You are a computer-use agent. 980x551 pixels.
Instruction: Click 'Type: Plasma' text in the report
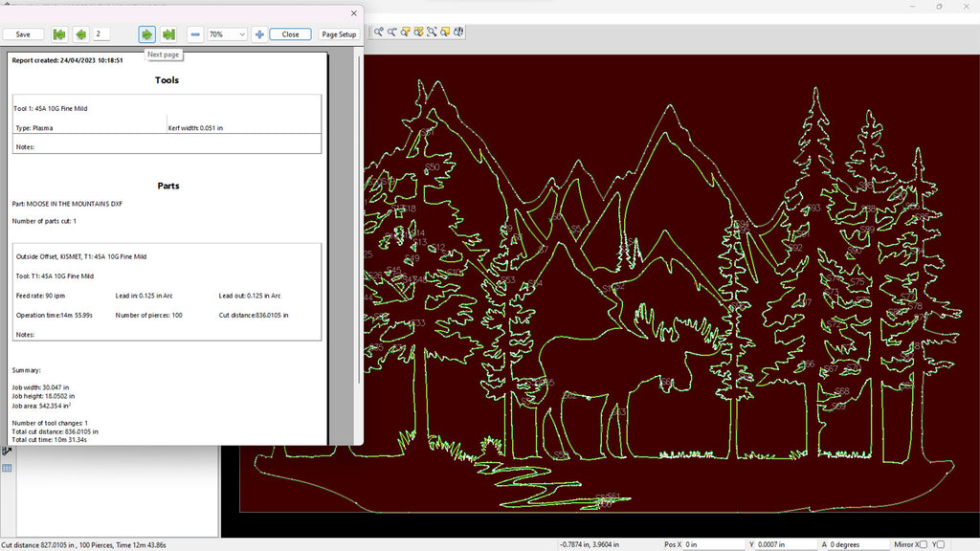point(34,128)
